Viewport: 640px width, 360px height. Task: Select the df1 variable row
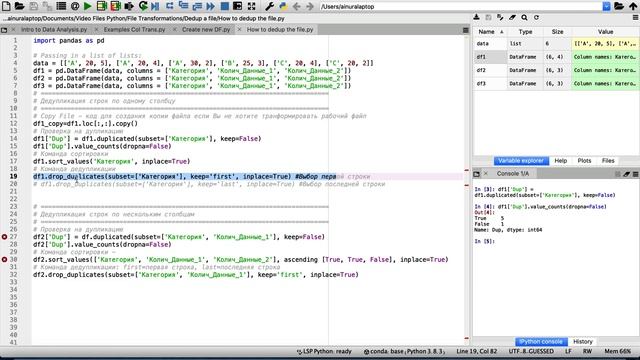(x=556, y=57)
